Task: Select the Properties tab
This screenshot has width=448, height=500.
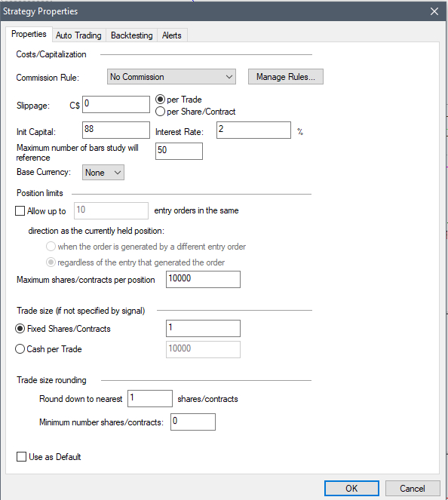Action: [x=29, y=34]
